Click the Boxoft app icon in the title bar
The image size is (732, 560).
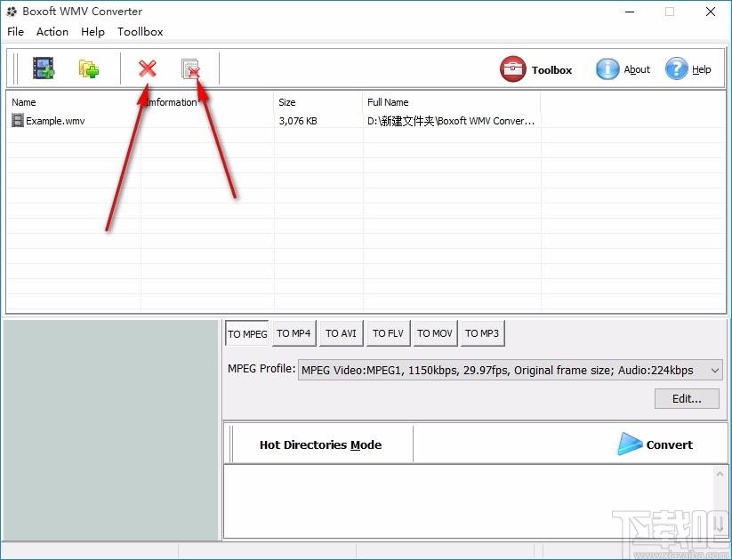(12, 12)
